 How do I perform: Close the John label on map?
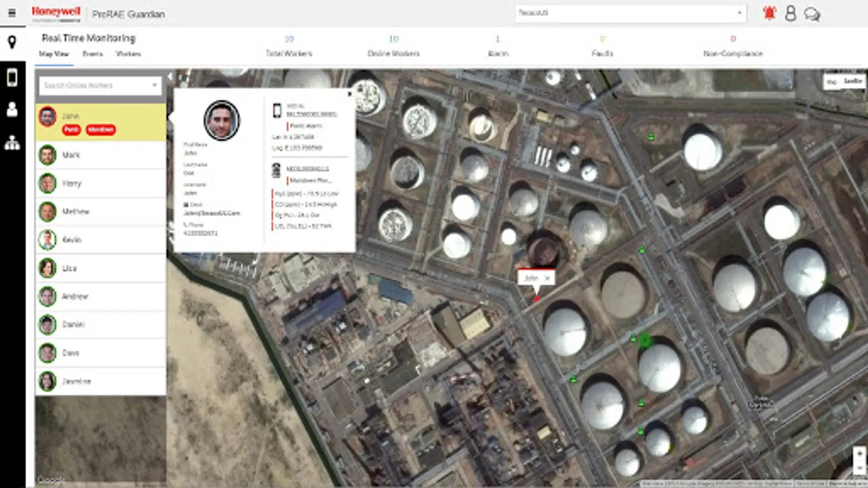[x=547, y=278]
